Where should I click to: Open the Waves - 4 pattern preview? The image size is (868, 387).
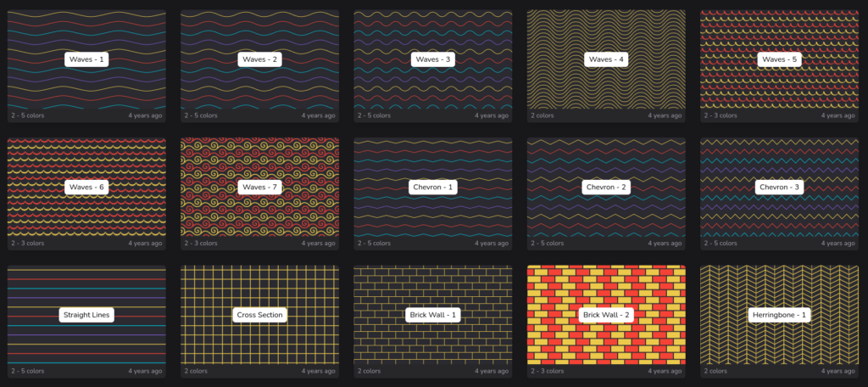[x=605, y=59]
